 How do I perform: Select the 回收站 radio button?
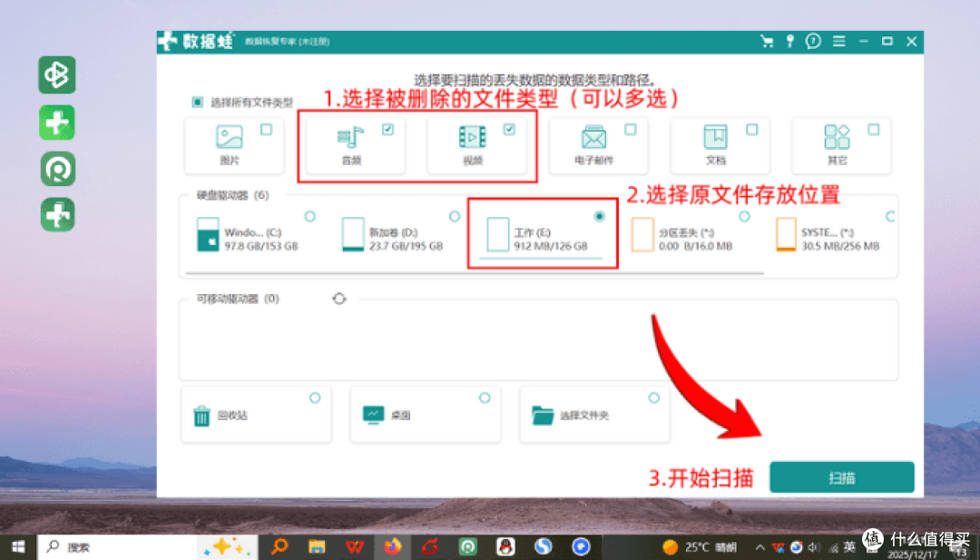click(x=315, y=398)
